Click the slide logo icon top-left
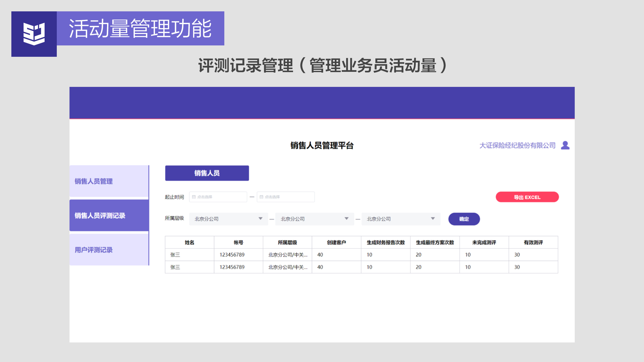Screen dimensions: 644x362 click(x=34, y=34)
